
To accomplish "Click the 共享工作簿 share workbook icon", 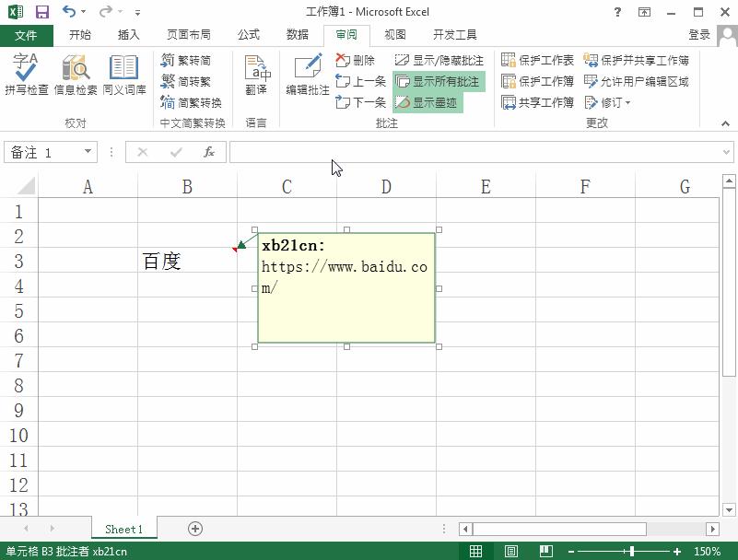I will tap(537, 102).
